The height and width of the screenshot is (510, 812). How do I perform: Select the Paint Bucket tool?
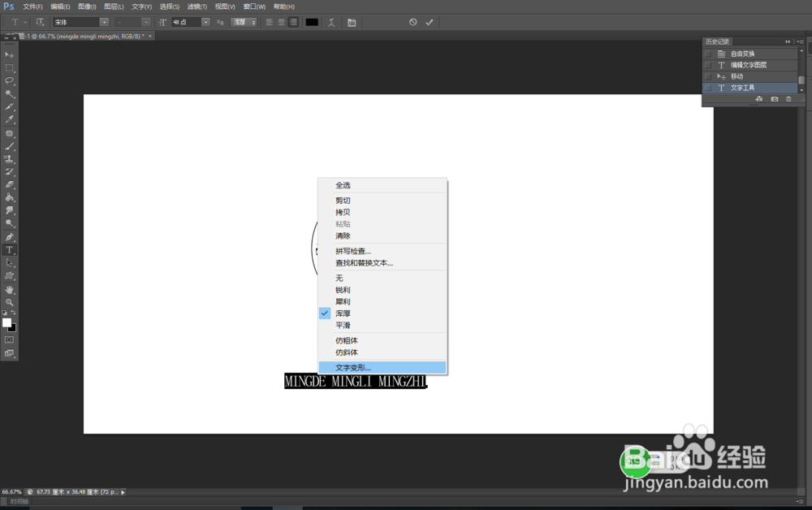point(9,198)
